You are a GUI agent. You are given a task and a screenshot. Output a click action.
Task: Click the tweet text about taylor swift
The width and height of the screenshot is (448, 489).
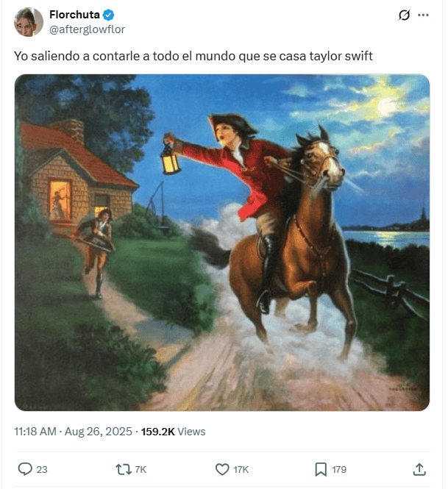193,56
